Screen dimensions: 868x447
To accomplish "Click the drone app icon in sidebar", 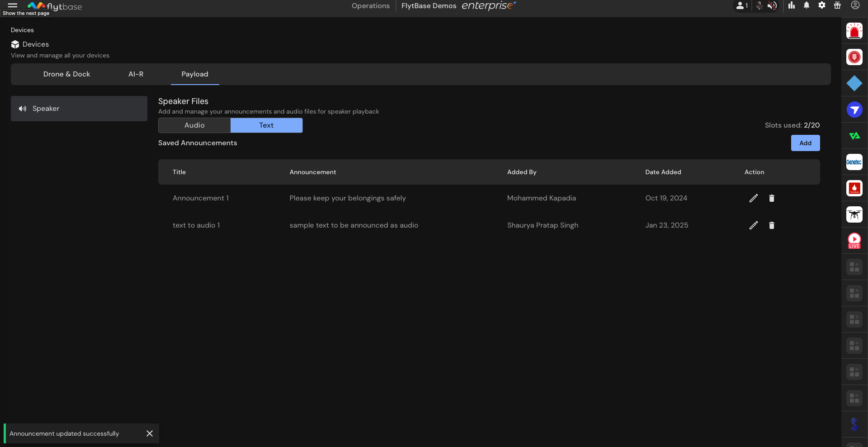I will click(854, 214).
